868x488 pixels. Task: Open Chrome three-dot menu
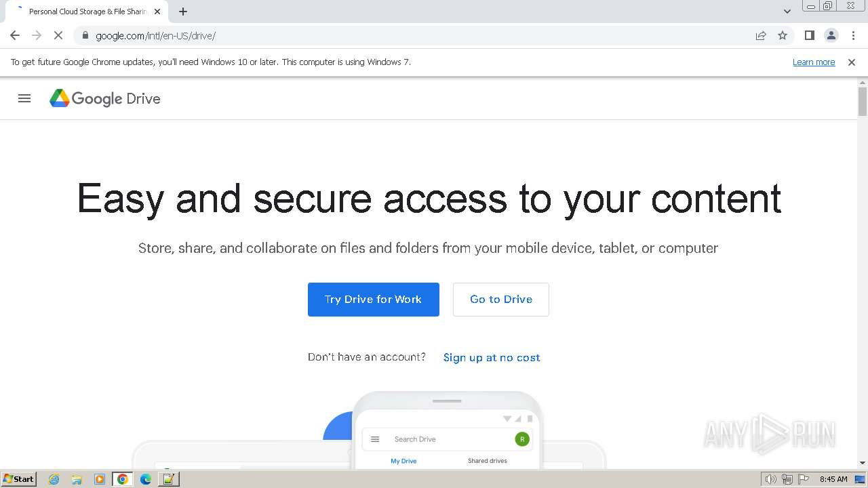coord(853,35)
